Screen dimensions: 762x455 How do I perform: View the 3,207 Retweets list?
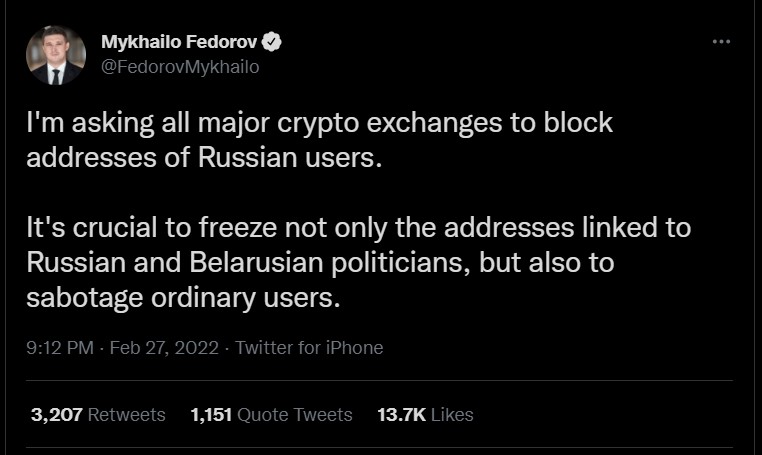(x=98, y=415)
